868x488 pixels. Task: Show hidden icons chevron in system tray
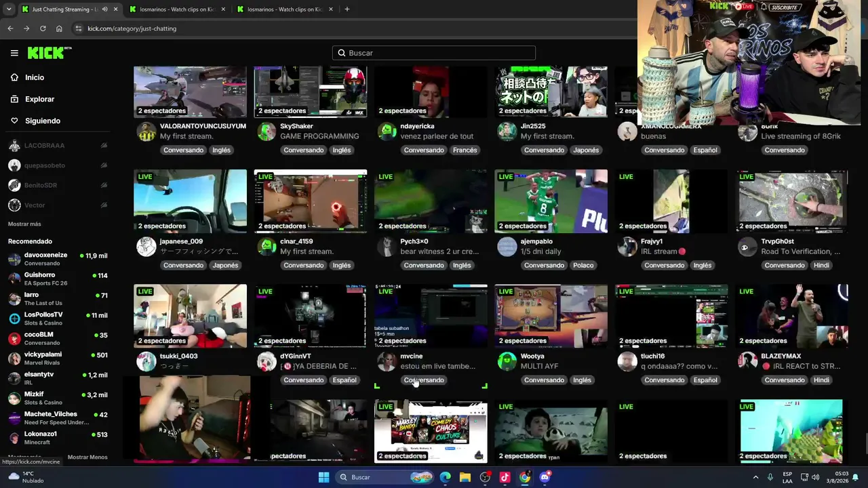[x=756, y=477]
